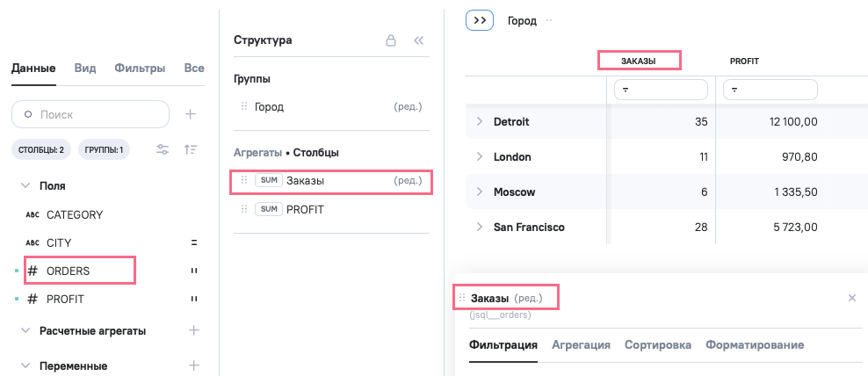Click the Город breadcrumb above table

point(522,20)
